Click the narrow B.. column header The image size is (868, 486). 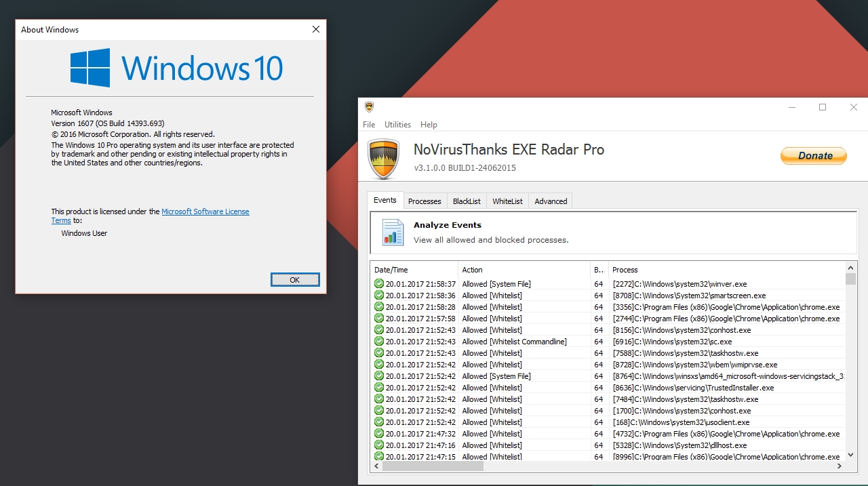pyautogui.click(x=599, y=270)
